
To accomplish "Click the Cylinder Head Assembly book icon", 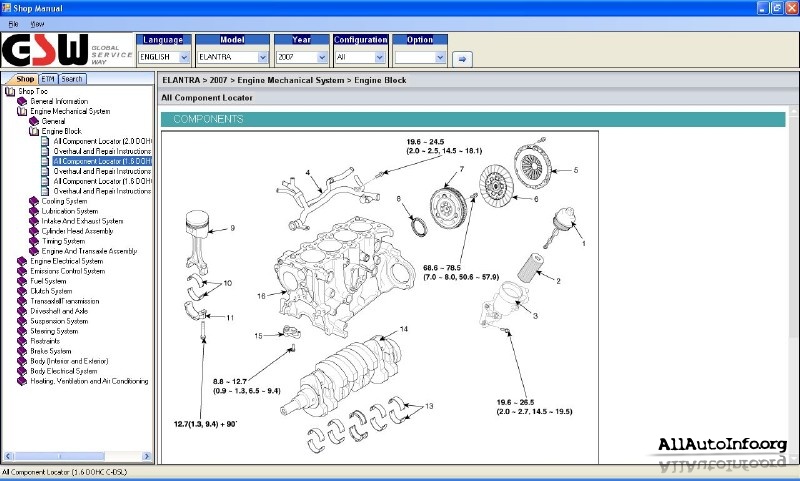I will (34, 231).
